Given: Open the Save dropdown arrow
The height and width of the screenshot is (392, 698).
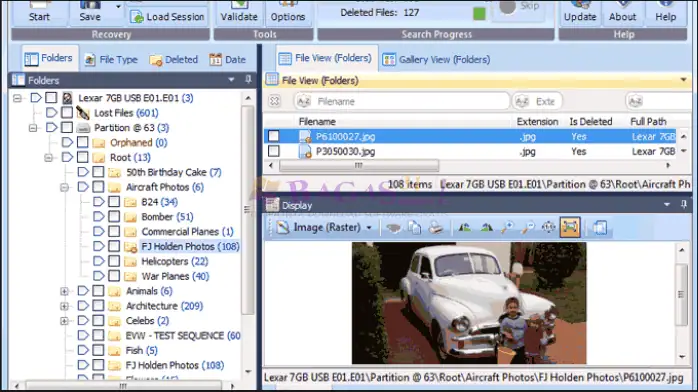Looking at the screenshot, I should coord(118,7).
